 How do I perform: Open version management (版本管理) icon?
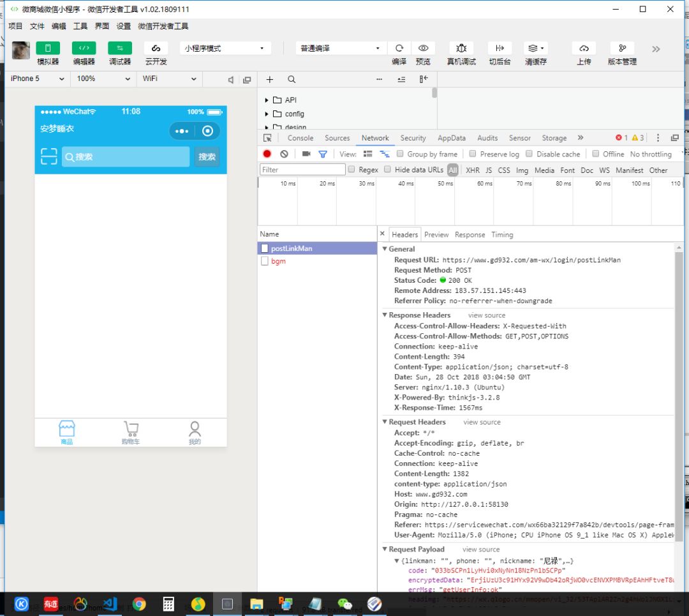click(x=622, y=48)
